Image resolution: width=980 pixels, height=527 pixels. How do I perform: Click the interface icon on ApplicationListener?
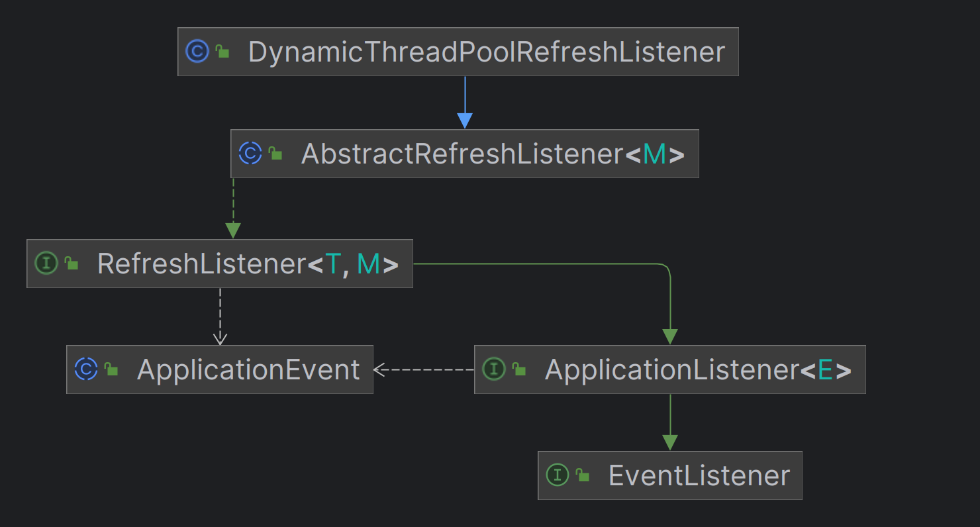point(495,369)
